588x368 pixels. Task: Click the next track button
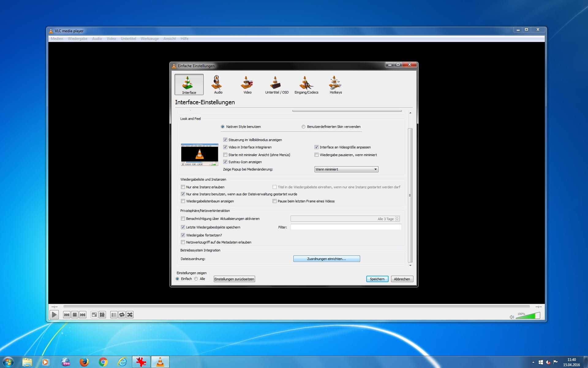click(83, 315)
